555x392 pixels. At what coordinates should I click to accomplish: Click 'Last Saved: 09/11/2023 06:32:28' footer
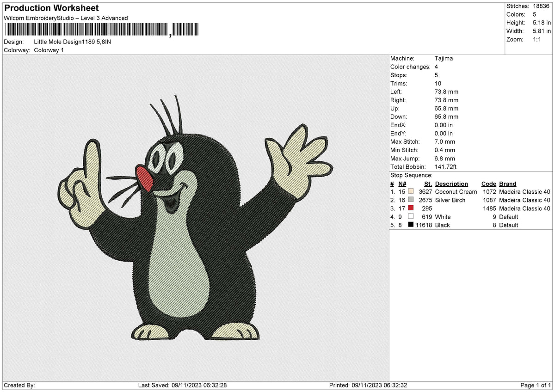(182, 385)
